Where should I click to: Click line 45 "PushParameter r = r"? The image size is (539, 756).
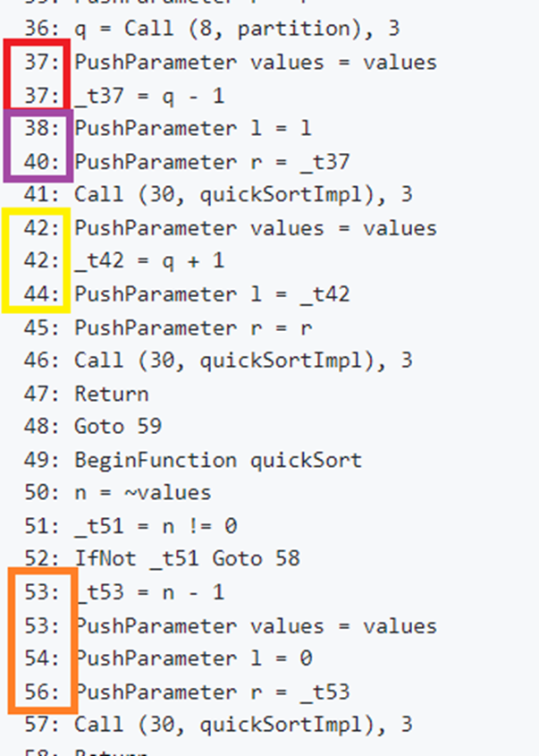192,327
